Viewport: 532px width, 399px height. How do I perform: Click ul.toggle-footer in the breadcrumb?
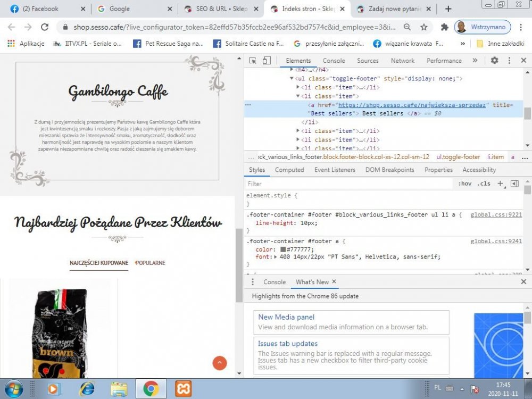point(458,157)
